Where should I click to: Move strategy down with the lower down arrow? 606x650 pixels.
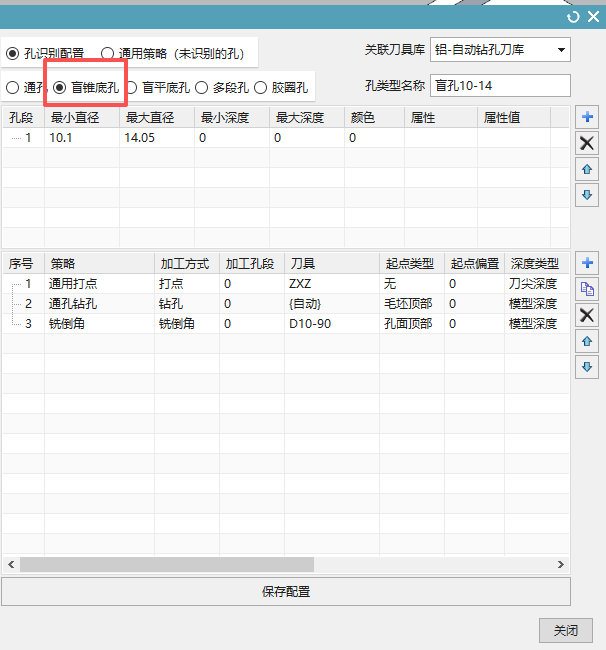tap(587, 367)
